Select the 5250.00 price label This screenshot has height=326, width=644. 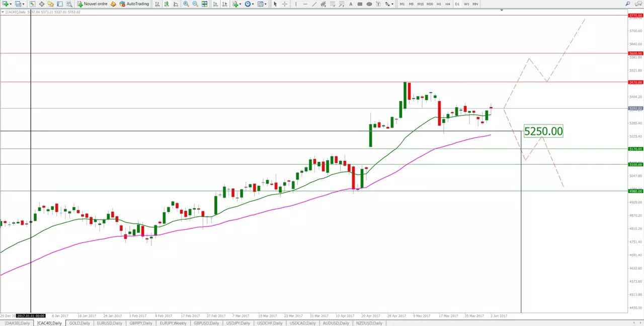543,132
